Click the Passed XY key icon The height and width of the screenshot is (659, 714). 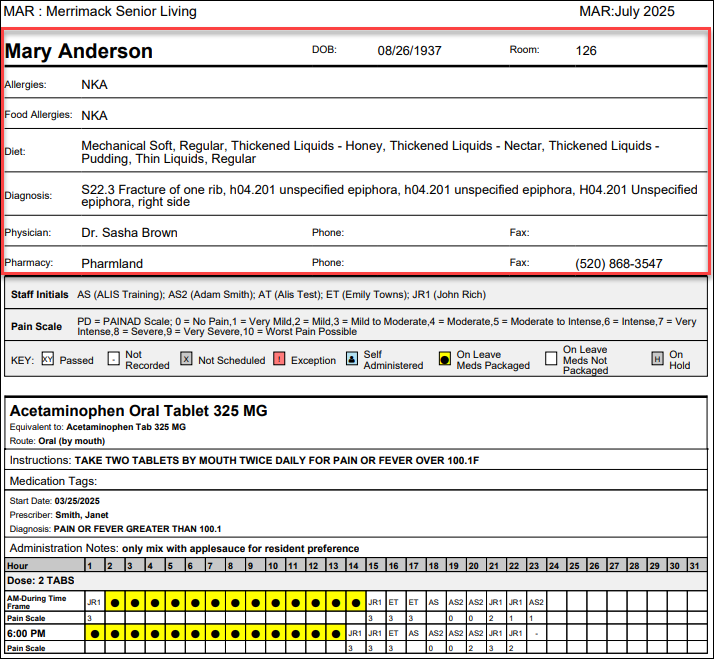point(47,359)
